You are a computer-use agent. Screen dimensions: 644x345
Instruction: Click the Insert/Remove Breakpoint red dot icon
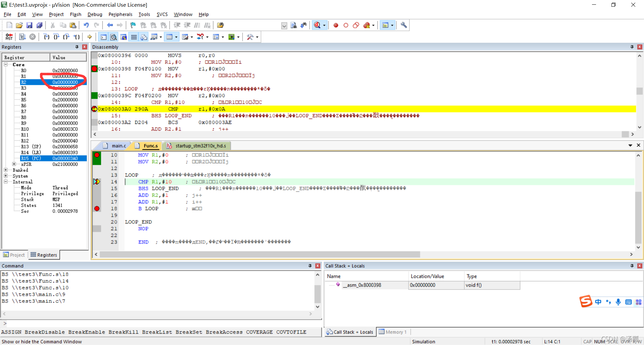[x=336, y=25]
